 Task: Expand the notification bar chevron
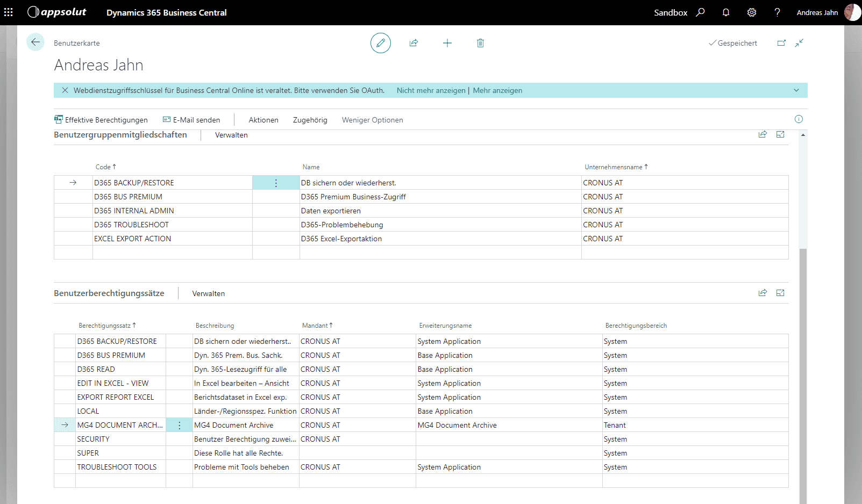click(x=796, y=90)
